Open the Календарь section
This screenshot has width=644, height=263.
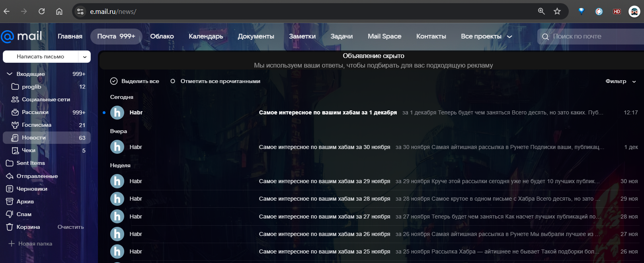tap(206, 36)
